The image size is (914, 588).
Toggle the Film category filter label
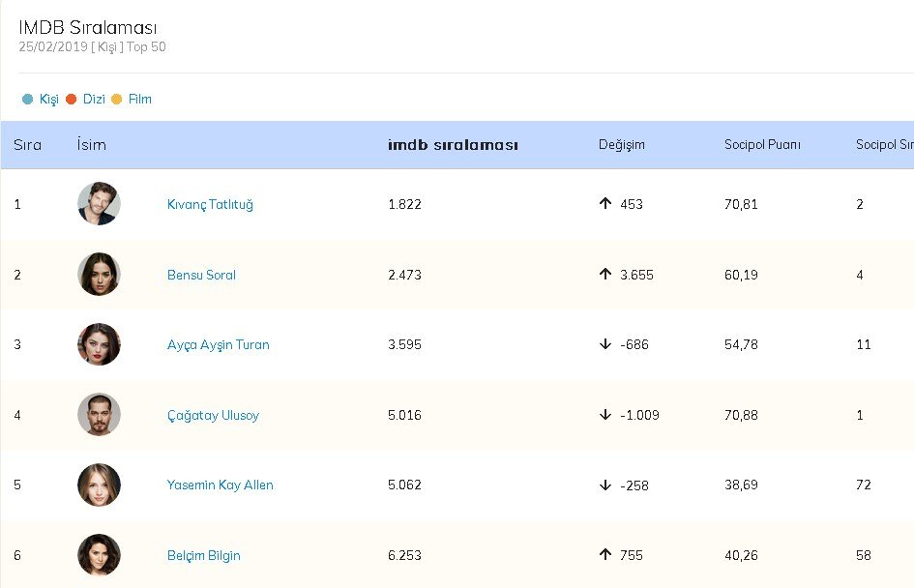click(140, 99)
